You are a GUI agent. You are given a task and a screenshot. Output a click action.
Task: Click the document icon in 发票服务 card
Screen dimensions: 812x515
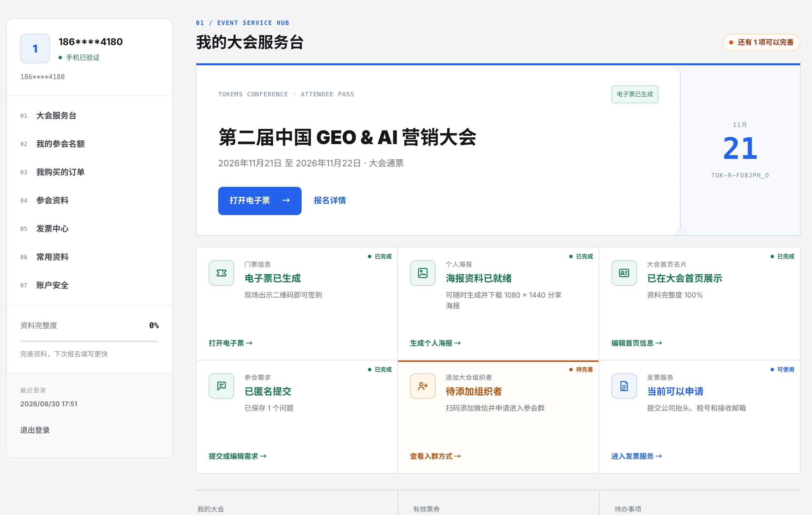[624, 386]
